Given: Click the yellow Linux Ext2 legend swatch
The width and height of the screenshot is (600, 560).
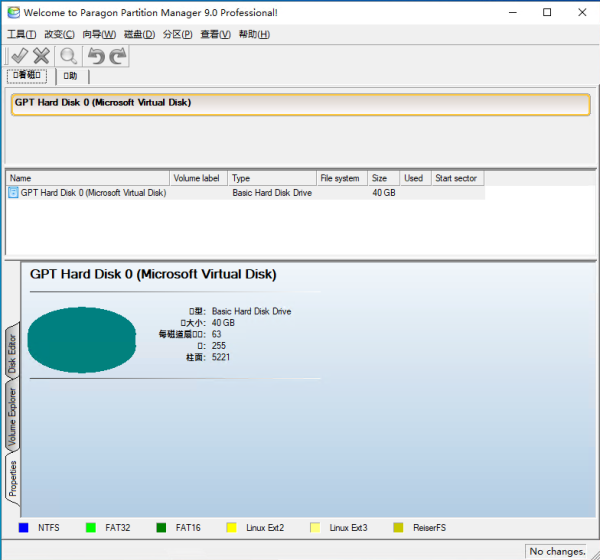Looking at the screenshot, I should (232, 527).
